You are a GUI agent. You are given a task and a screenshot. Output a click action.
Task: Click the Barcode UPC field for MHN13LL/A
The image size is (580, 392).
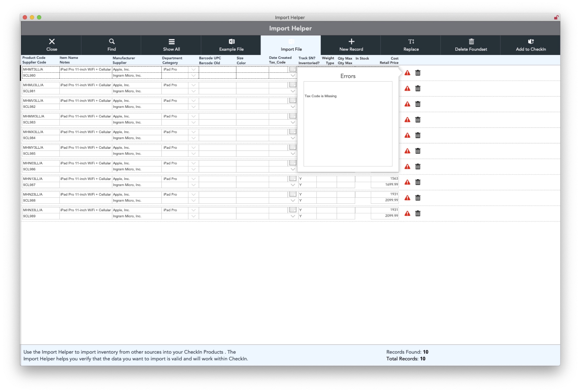pos(217,179)
